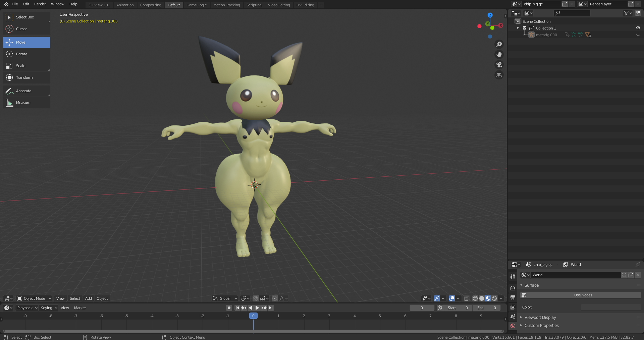Open the Tool properties tab

pyautogui.click(x=513, y=276)
